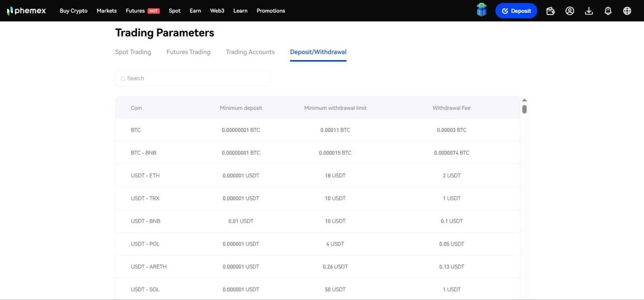
Task: Open the Markets menu
Action: (x=107, y=11)
